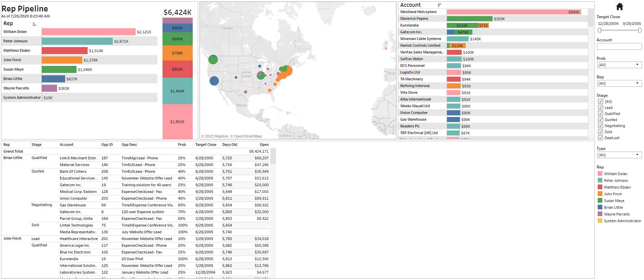This screenshot has height=280, width=644.
Task: Click the sort icon beside Rep header
Action: coord(34,24)
